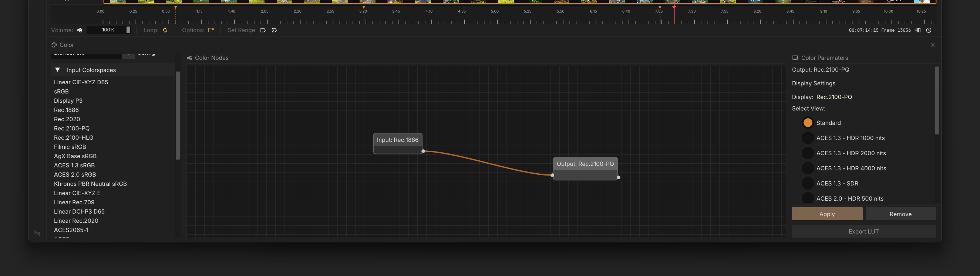Open the config dropdown above Input Colorspaces
The height and width of the screenshot is (276, 980).
click(129, 55)
